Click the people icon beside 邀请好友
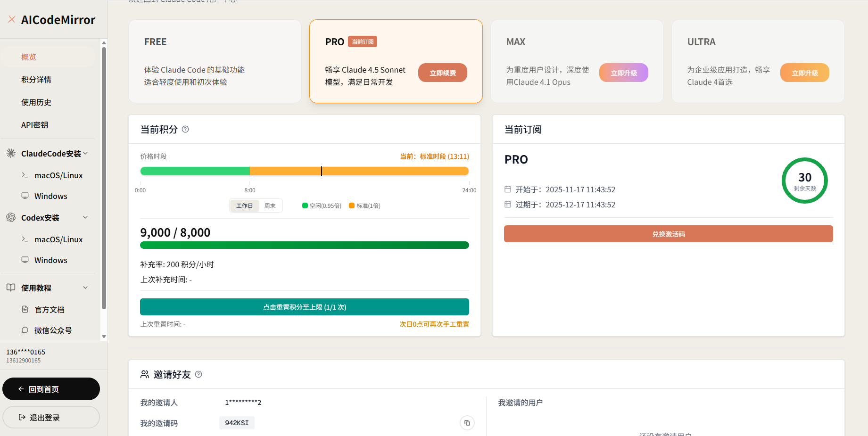The width and height of the screenshot is (868, 436). [x=145, y=374]
